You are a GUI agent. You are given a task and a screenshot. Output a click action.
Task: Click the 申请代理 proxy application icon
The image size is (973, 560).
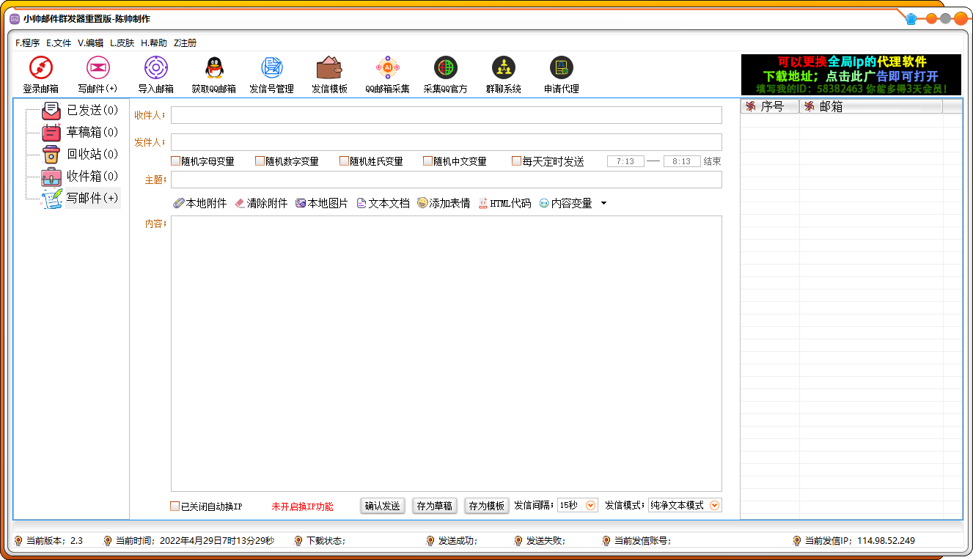pyautogui.click(x=561, y=73)
